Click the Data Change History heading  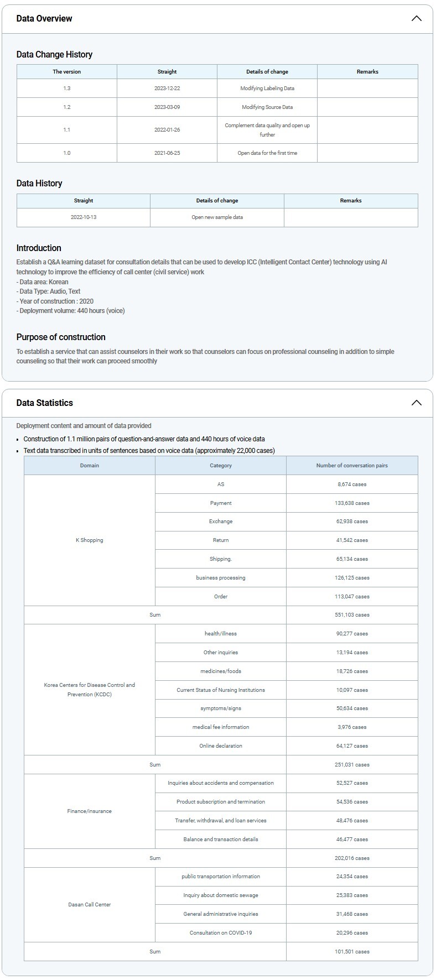tap(54, 54)
